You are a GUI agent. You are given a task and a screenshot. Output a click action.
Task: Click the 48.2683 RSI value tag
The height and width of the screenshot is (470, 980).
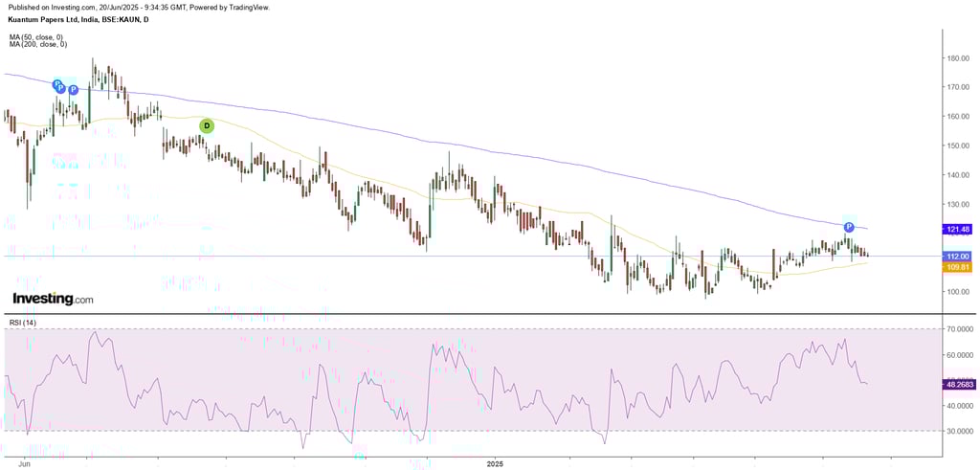pyautogui.click(x=958, y=386)
